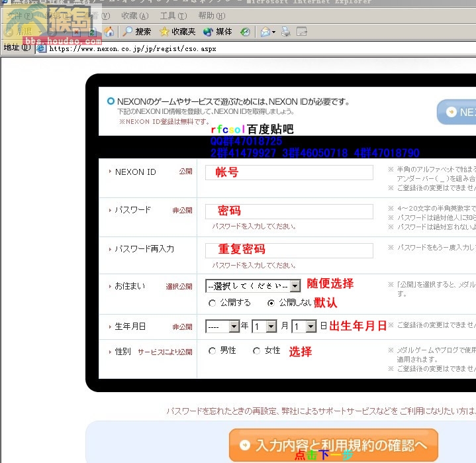
Task: Click the 生年月日 field label
Action: click(130, 327)
